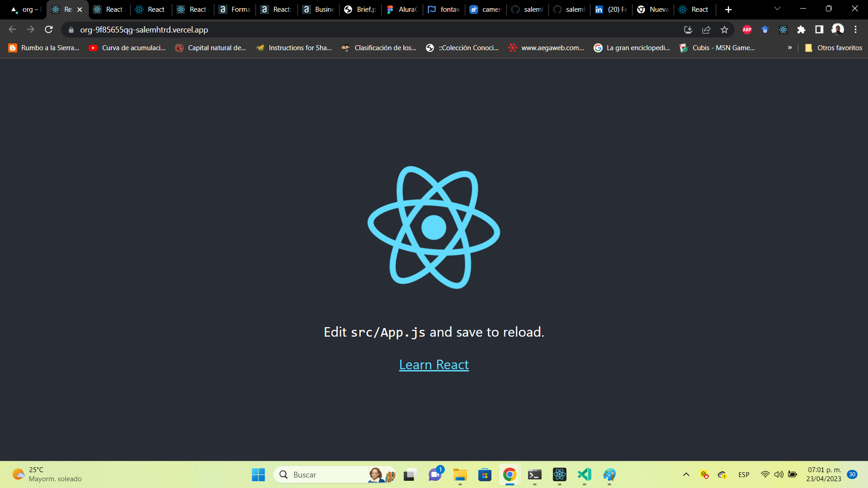Reload the current page

point(49,29)
